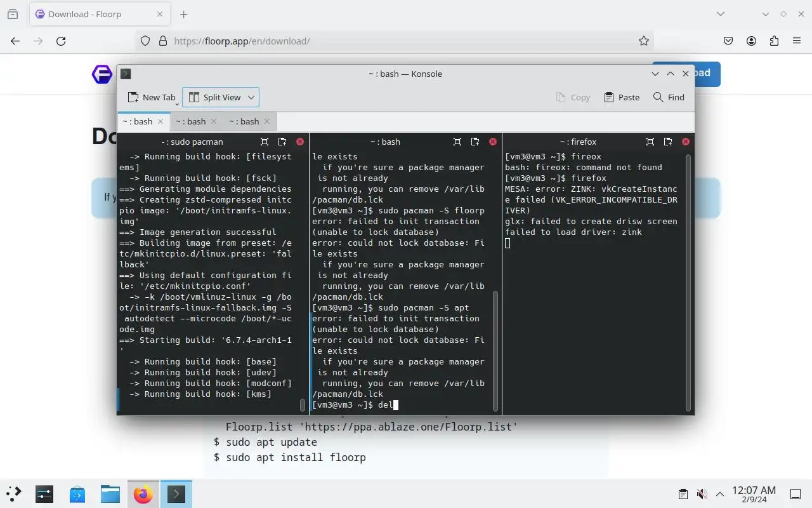Click the Floorp logo on the webpage

point(102,74)
